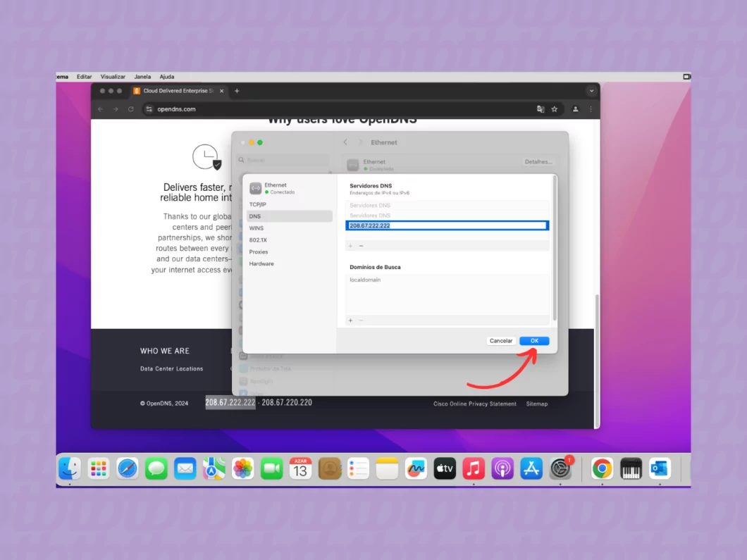Open Data Center Locations link
This screenshot has height=560, width=747.
pyautogui.click(x=171, y=368)
